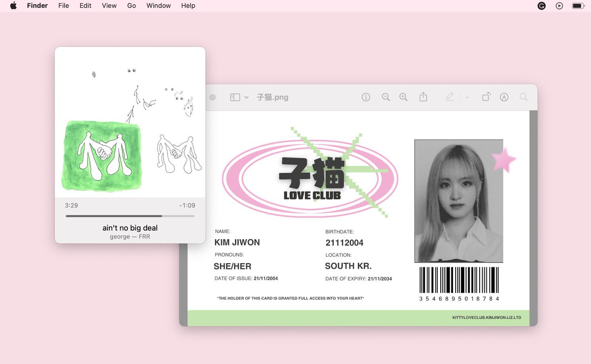This screenshot has width=591, height=364.
Task: Open the Go menu
Action: pos(131,6)
